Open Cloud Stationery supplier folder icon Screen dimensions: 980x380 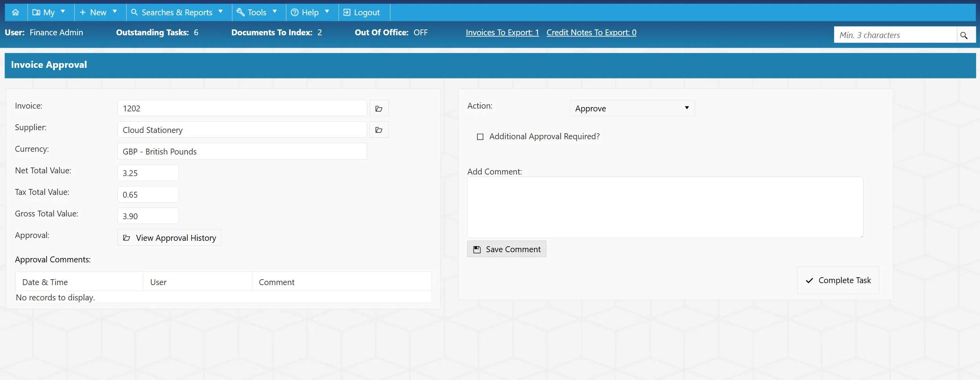click(379, 130)
